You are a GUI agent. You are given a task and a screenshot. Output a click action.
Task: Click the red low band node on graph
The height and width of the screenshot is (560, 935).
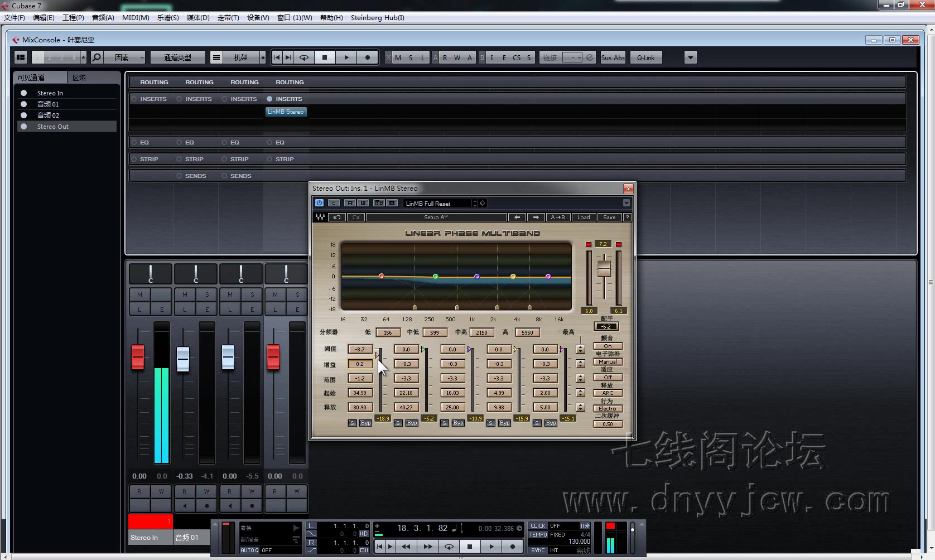tap(382, 276)
